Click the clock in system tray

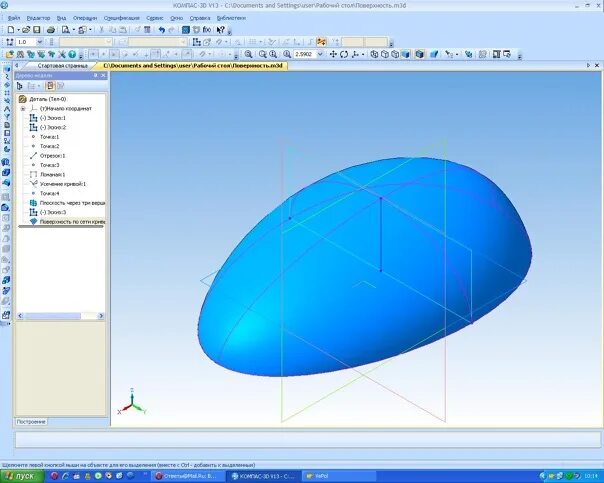[x=591, y=476]
